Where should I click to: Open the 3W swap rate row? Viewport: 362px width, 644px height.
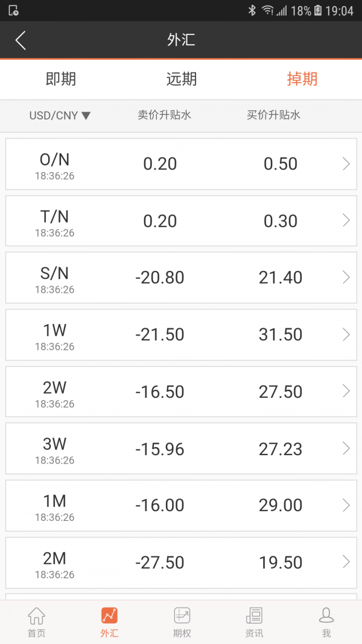tap(180, 448)
